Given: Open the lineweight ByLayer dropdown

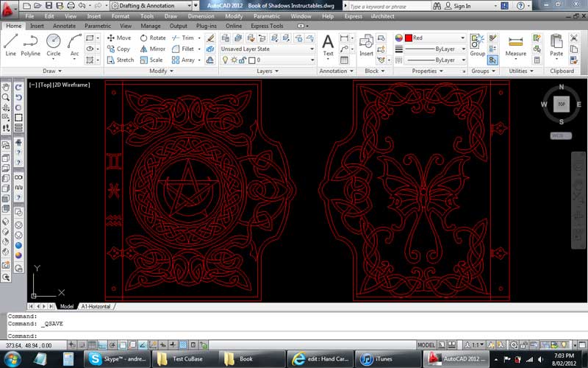Looking at the screenshot, I should click(x=435, y=49).
